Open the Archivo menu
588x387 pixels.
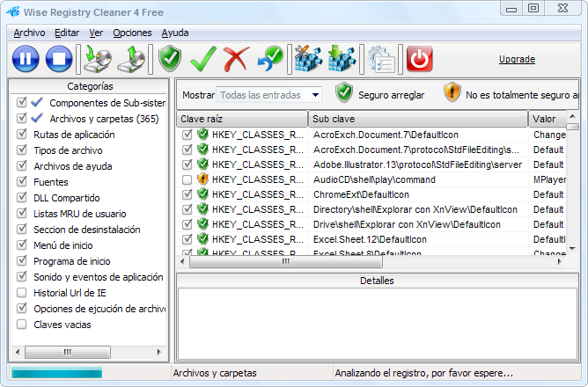point(29,33)
